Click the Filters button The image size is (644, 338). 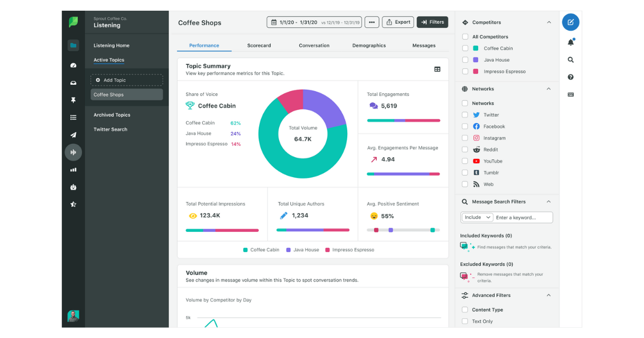coord(433,23)
